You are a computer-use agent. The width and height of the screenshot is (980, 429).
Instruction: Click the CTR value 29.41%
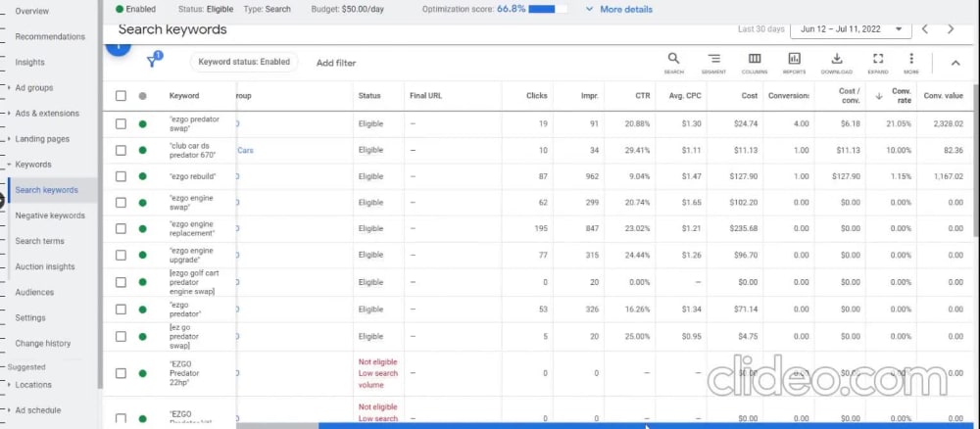[x=638, y=151]
